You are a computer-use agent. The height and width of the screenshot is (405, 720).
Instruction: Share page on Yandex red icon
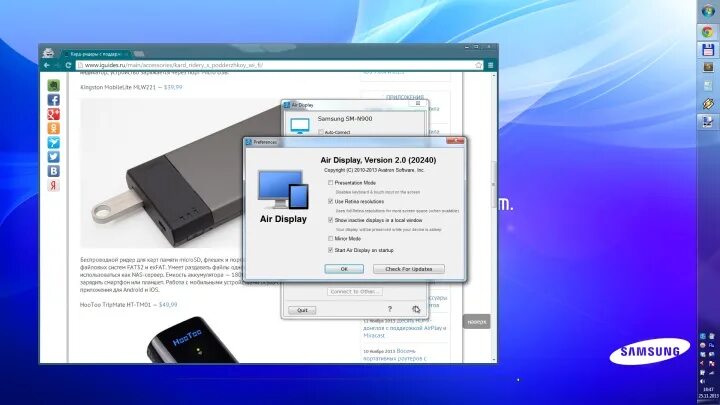(53, 185)
